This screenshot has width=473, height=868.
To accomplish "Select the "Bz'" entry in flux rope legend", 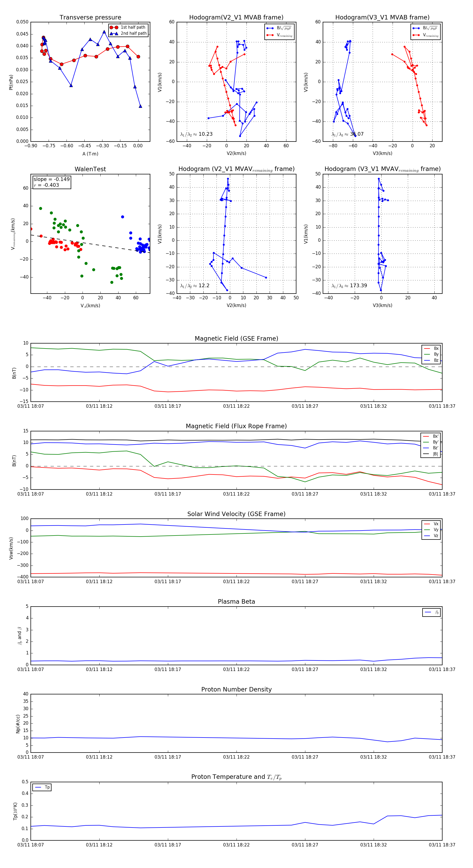I will click(x=431, y=448).
